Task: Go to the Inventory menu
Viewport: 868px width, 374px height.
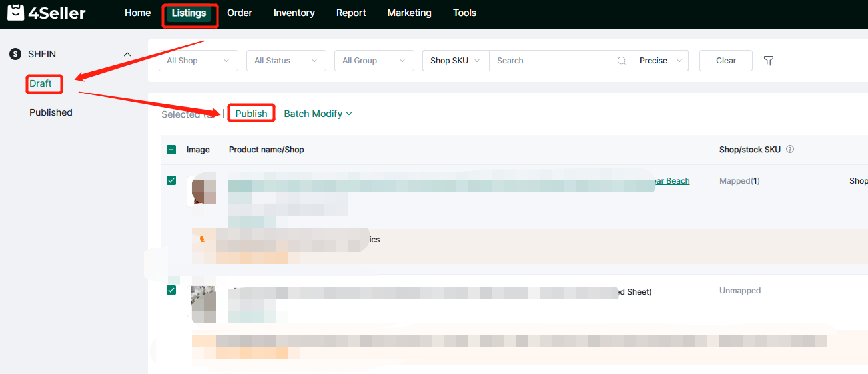Action: (x=294, y=13)
